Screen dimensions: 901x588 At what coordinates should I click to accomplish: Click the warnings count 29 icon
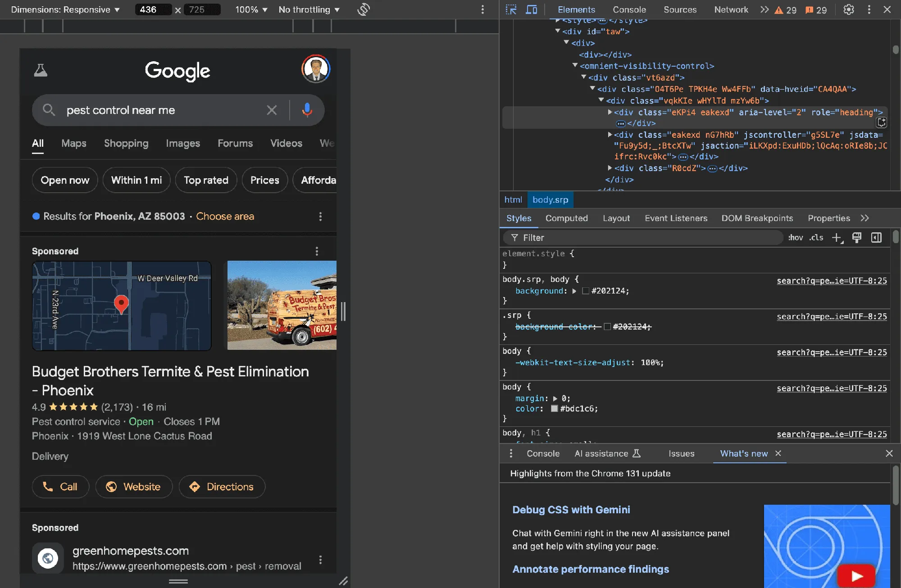tap(785, 10)
